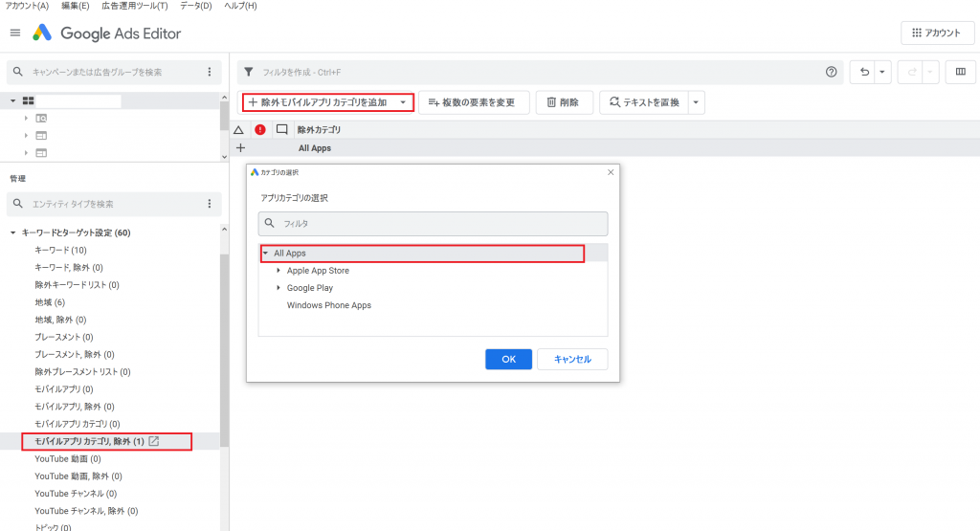Viewport: 980px width, 531px height.
Task: Click the comment column header icon
Action: (282, 129)
